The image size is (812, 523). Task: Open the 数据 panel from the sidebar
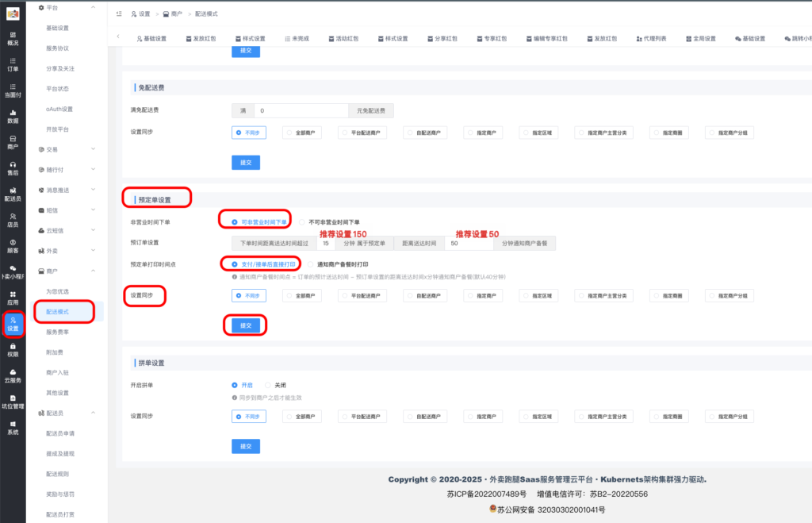[12, 117]
